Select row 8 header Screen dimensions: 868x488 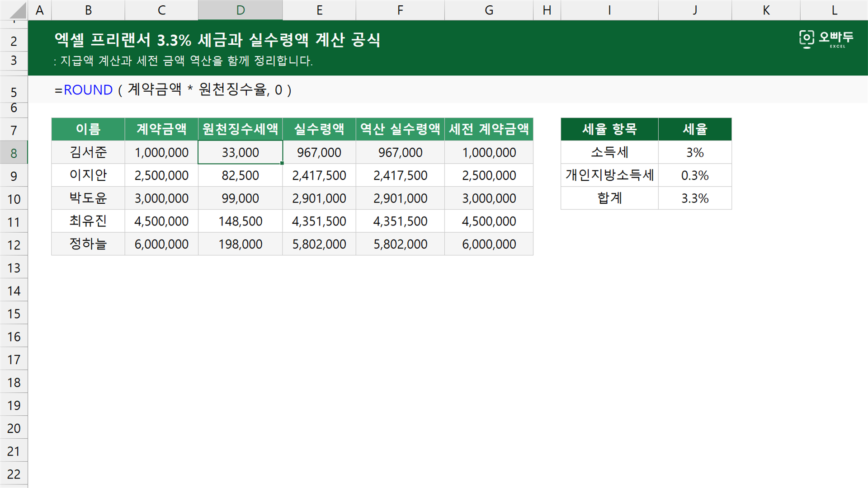pyautogui.click(x=14, y=153)
